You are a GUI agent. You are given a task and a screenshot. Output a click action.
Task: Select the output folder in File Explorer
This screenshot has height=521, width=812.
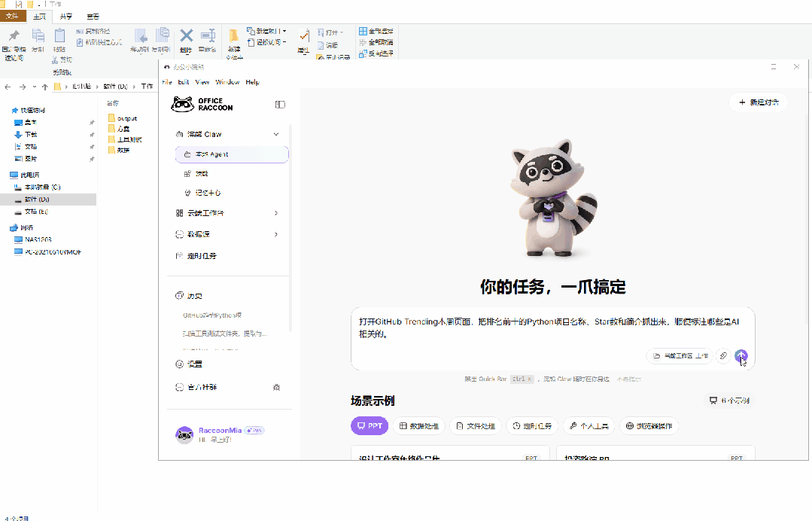123,118
